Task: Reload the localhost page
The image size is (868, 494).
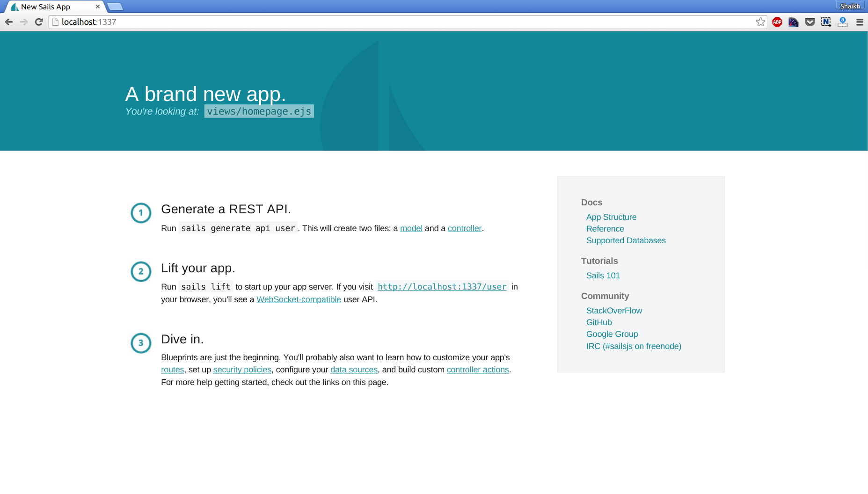Action: pos(39,22)
